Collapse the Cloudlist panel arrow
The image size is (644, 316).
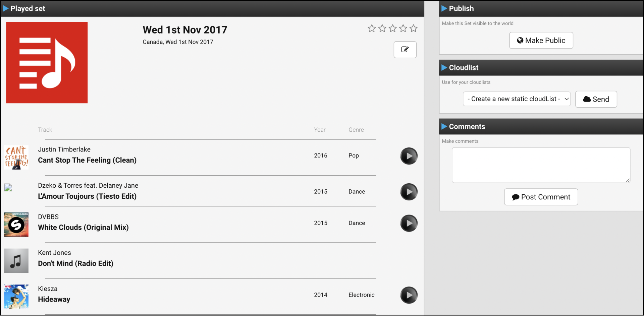tap(444, 68)
